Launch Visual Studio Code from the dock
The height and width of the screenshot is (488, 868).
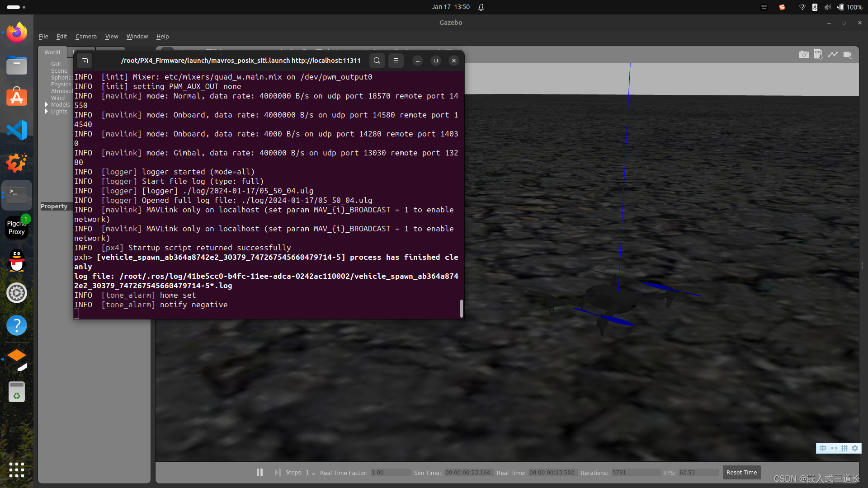(x=17, y=130)
